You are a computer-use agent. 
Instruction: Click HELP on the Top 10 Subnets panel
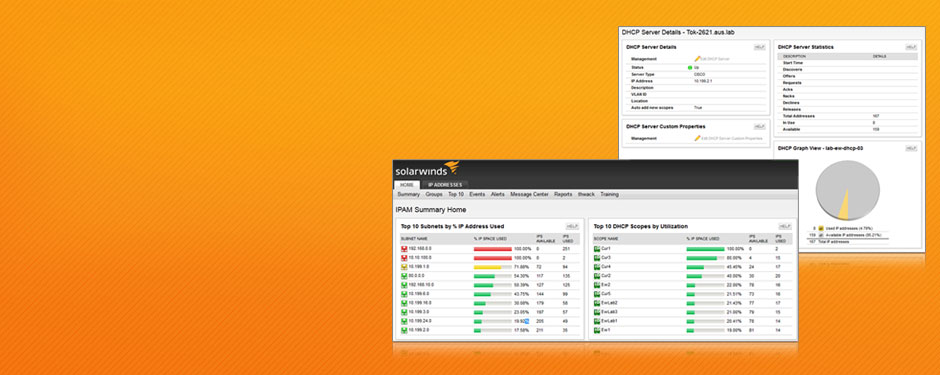pos(572,226)
